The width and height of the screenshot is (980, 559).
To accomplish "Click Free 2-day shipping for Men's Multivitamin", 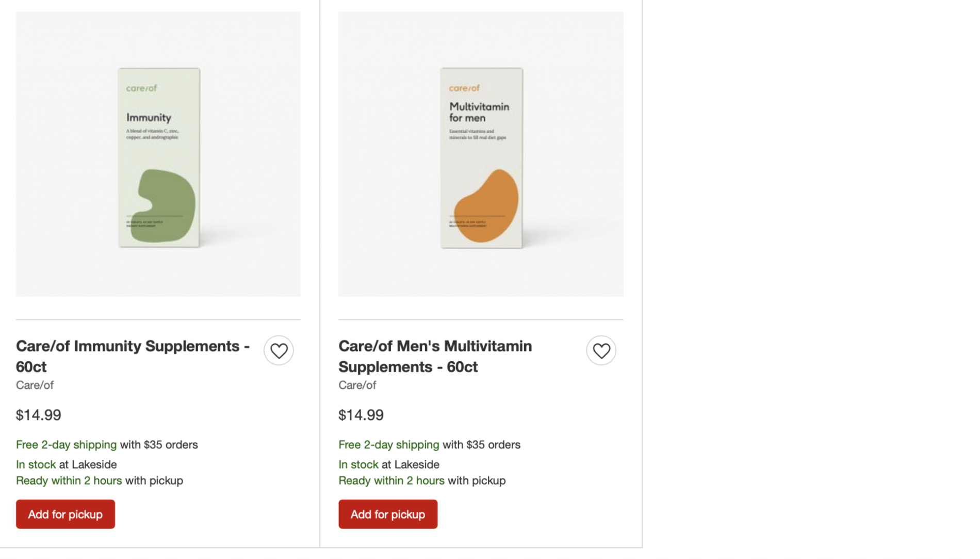I will pos(388,444).
